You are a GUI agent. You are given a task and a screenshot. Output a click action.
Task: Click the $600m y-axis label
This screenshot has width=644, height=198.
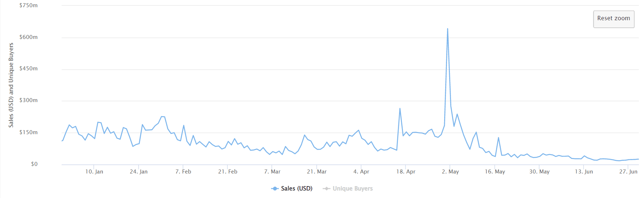coord(29,37)
